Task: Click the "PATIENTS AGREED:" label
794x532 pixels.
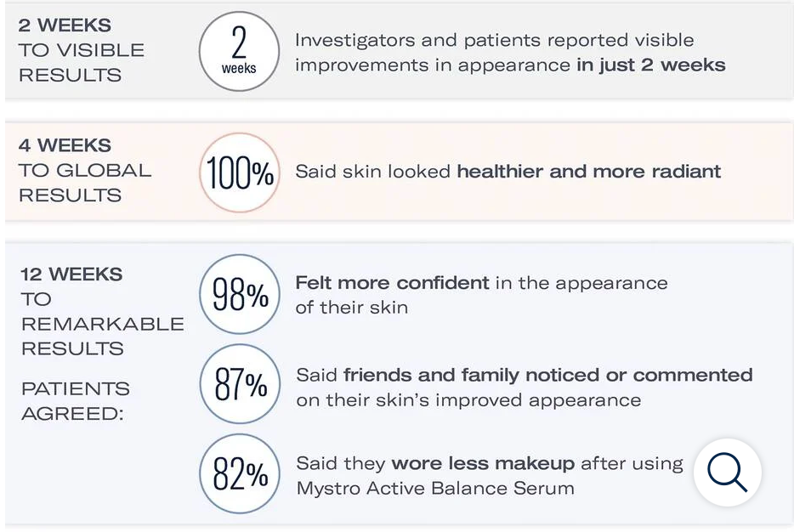Action: pos(76,401)
